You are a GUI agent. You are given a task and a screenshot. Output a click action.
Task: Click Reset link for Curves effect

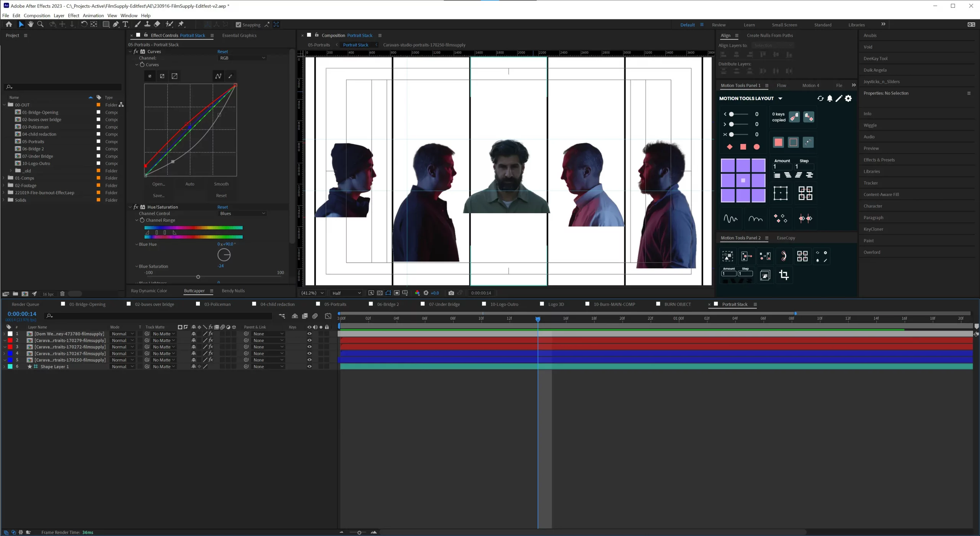click(222, 51)
